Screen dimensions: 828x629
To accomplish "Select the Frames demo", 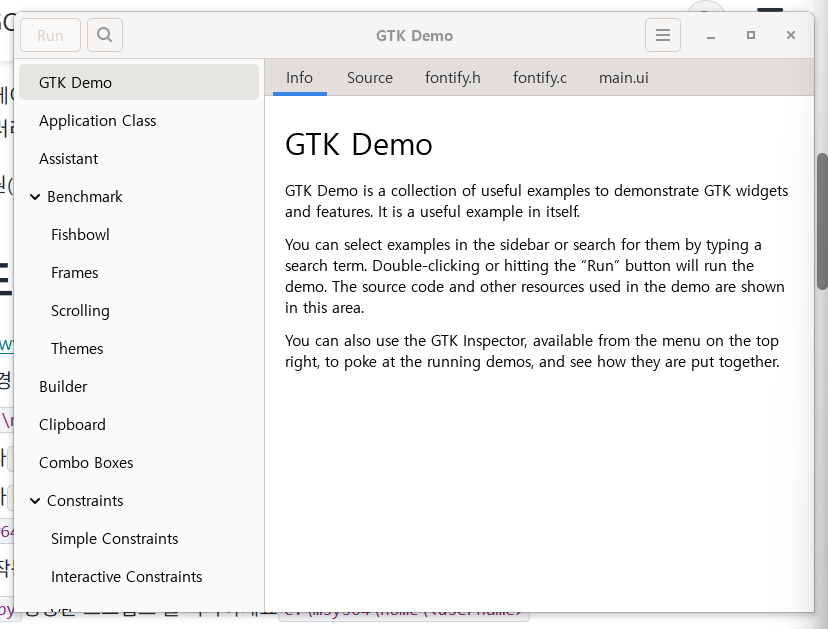I will coord(139,273).
